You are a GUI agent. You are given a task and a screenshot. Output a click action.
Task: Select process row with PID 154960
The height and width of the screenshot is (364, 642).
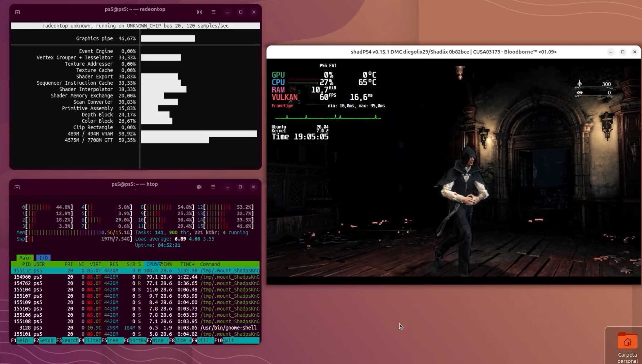click(x=135, y=277)
